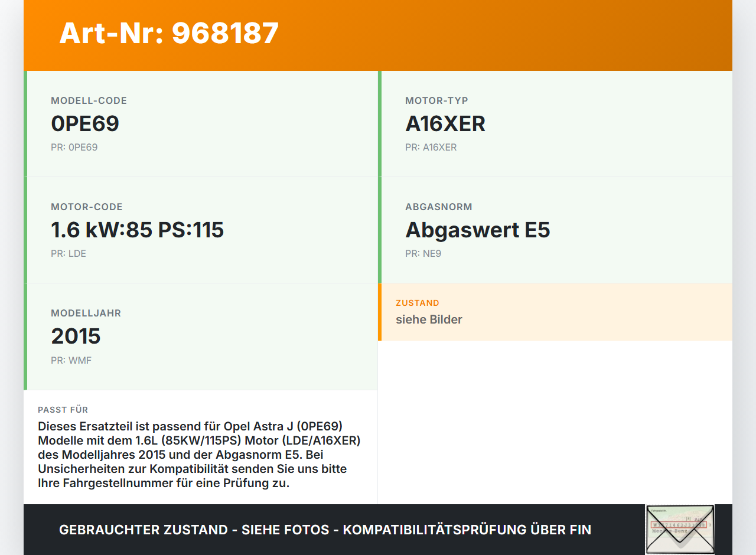Click the Abgaswert E5 value

pyautogui.click(x=478, y=230)
